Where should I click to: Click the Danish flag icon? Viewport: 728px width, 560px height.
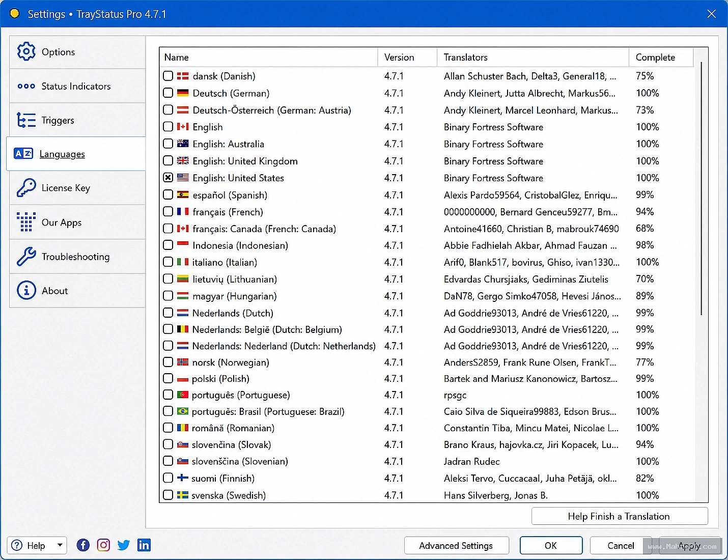(x=183, y=76)
